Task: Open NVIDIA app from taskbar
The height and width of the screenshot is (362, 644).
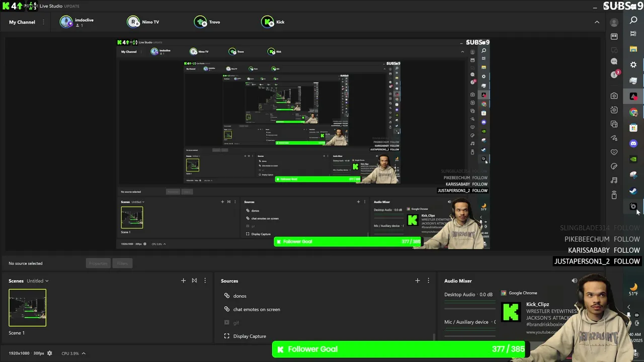Action: pos(633,159)
